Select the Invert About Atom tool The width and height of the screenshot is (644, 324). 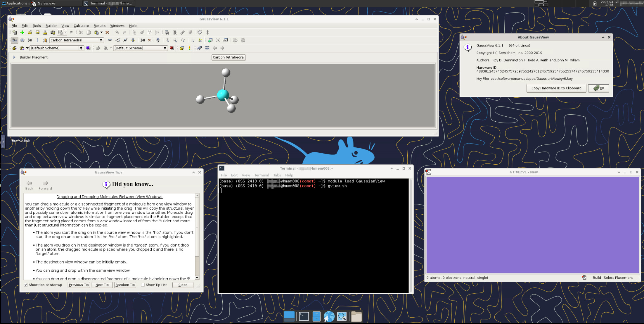[x=158, y=40]
